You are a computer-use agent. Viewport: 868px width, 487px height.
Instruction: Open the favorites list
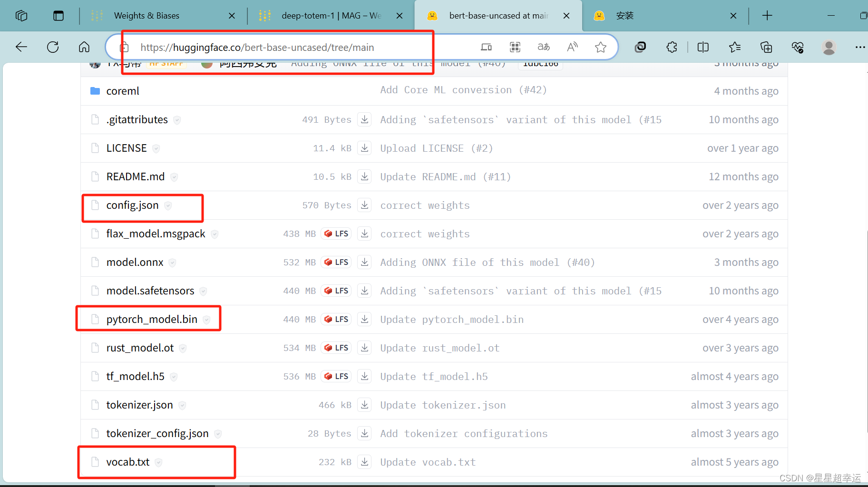click(x=735, y=47)
